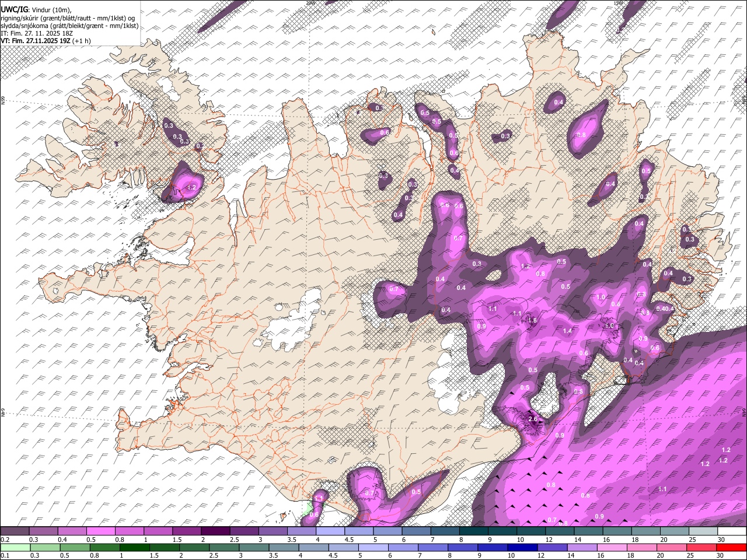This screenshot has height=560, width=747.
Task: Click the snow-scale swatch labeled 12
Action: (x=558, y=531)
